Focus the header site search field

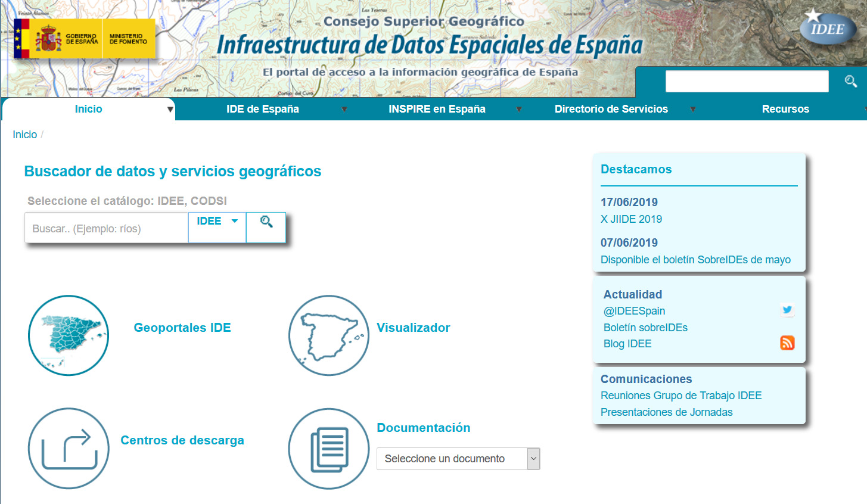(x=747, y=81)
